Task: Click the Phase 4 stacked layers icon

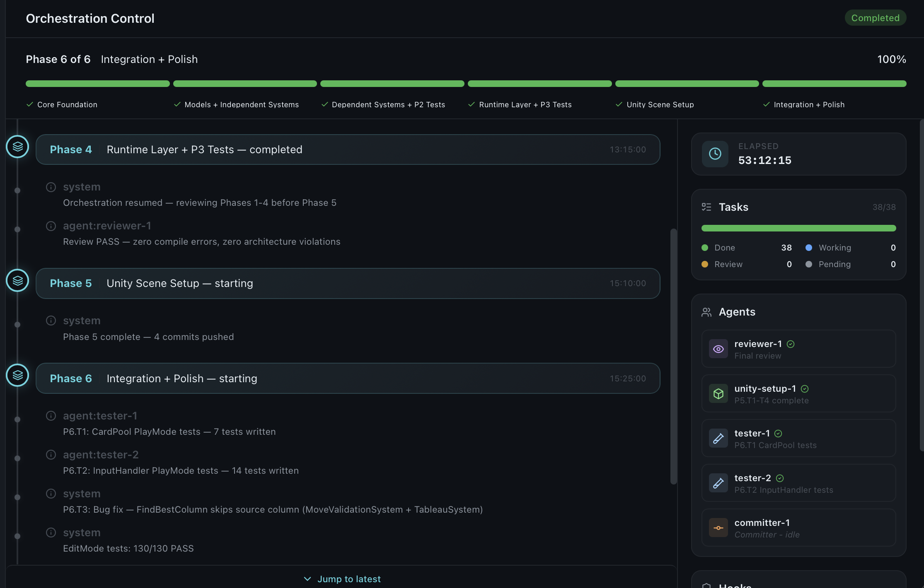Action: pyautogui.click(x=17, y=147)
